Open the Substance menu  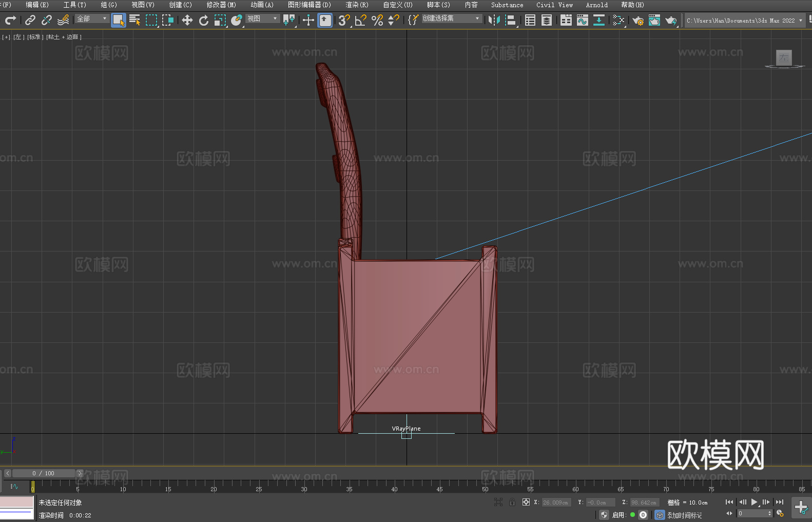pos(507,5)
